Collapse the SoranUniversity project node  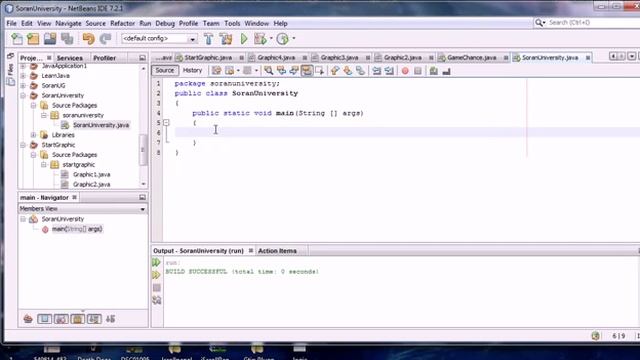[x=23, y=95]
